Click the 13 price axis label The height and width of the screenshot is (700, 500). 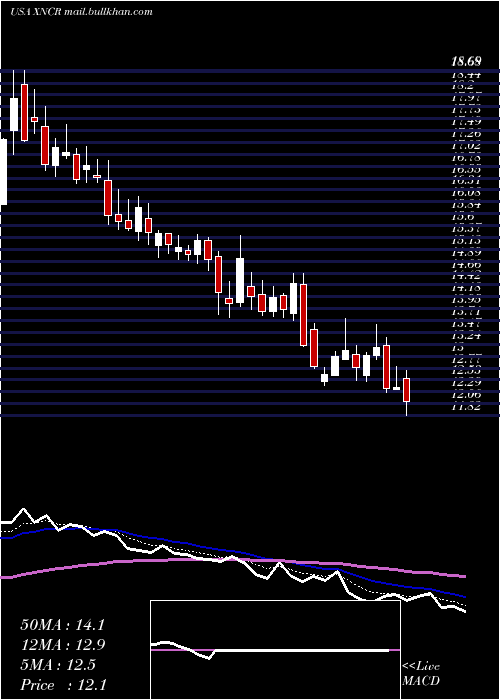click(458, 347)
